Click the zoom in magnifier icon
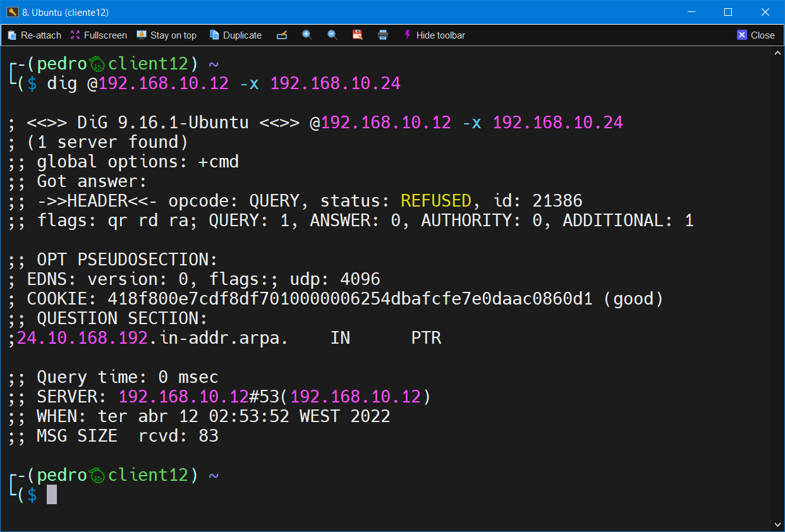 [307, 35]
